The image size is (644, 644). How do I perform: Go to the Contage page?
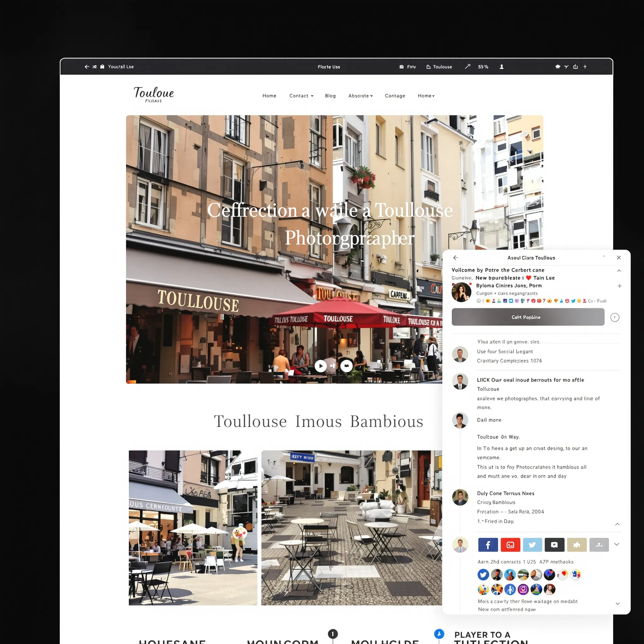pos(395,96)
